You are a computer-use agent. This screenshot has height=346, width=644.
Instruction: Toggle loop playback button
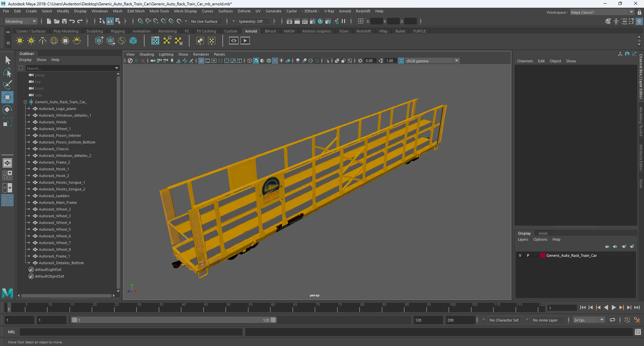[x=612, y=320]
